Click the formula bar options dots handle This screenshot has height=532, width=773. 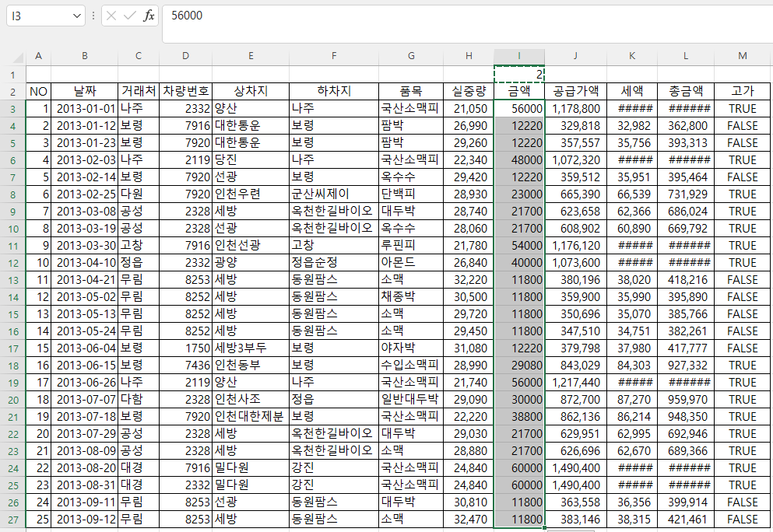pyautogui.click(x=93, y=16)
